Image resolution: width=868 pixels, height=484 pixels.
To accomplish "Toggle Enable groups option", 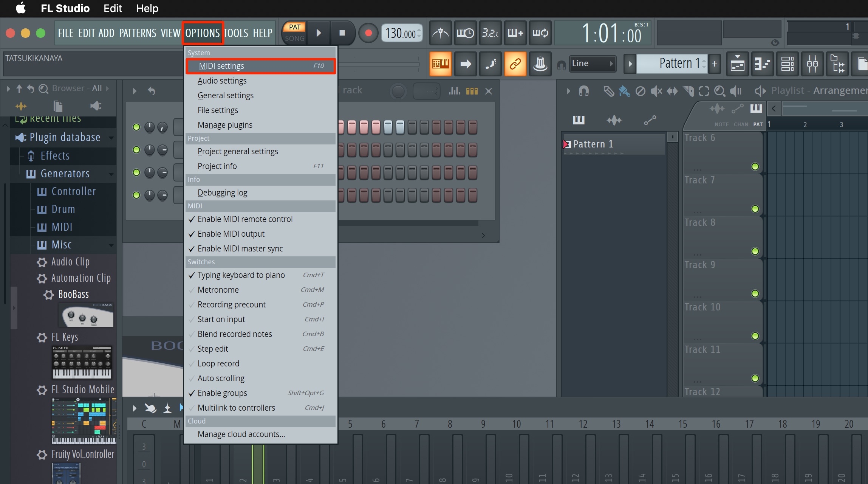I will 260,393.
